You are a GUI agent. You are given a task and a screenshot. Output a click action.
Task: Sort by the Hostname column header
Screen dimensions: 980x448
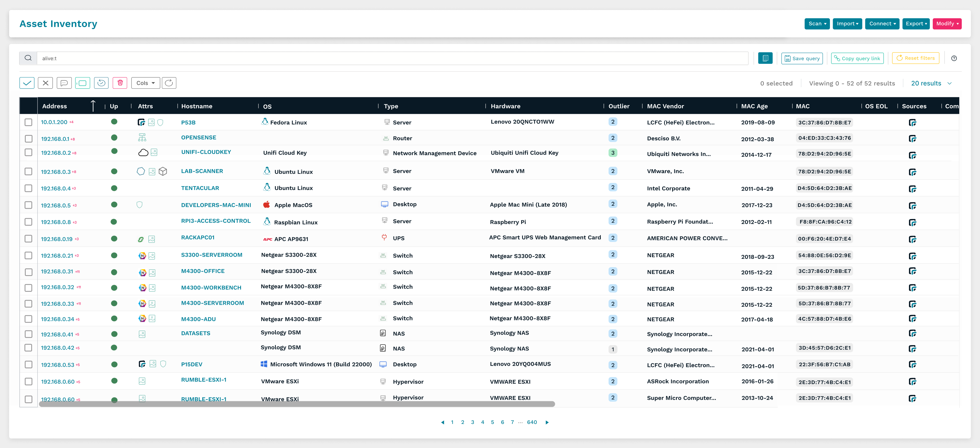click(x=197, y=106)
